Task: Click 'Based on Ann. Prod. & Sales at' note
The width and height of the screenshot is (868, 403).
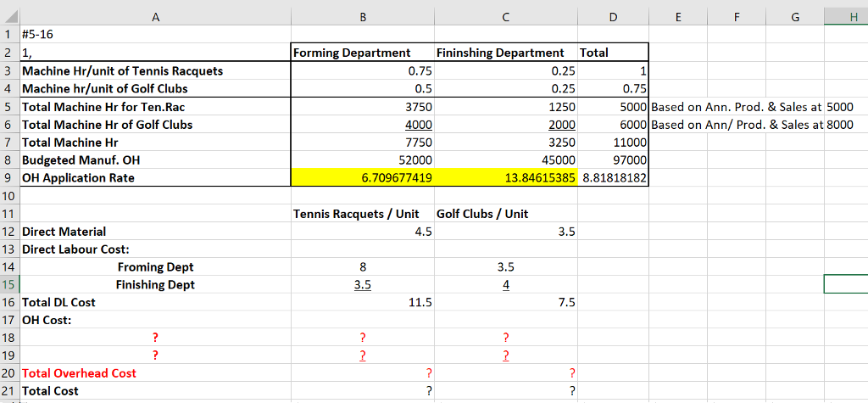Action: coord(737,107)
